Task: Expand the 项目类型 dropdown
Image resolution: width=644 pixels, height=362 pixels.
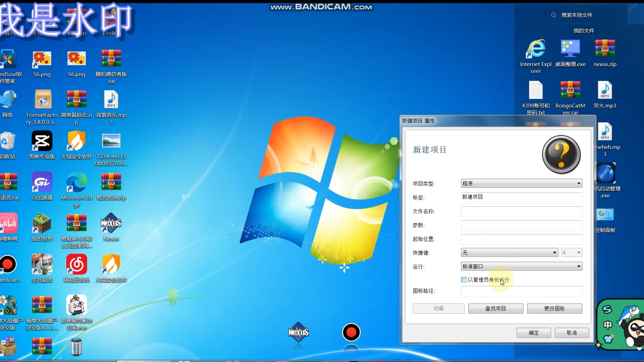Action: (521, 184)
